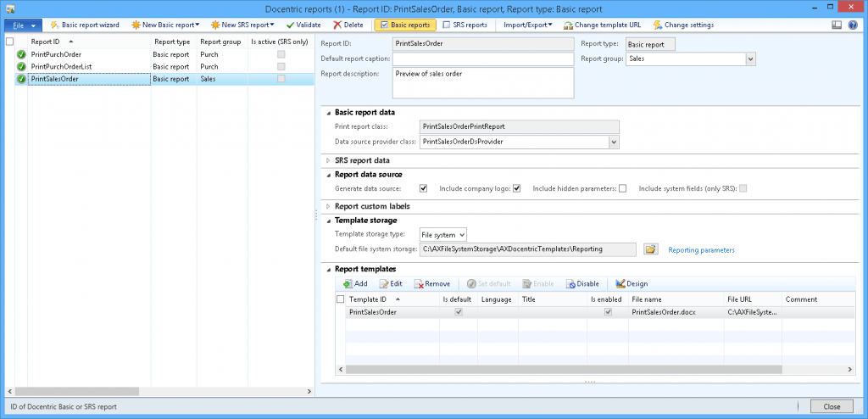
Task: Close the Docentric reports form
Action: click(832, 406)
